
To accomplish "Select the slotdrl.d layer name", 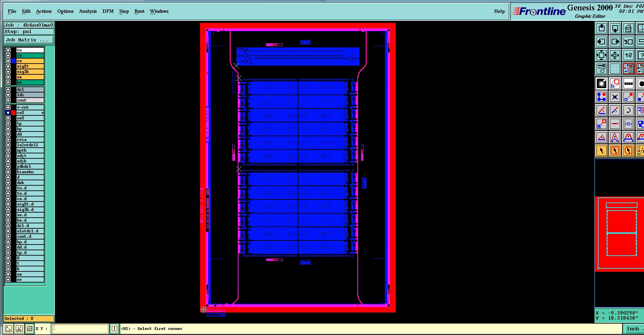I will tap(30, 231).
